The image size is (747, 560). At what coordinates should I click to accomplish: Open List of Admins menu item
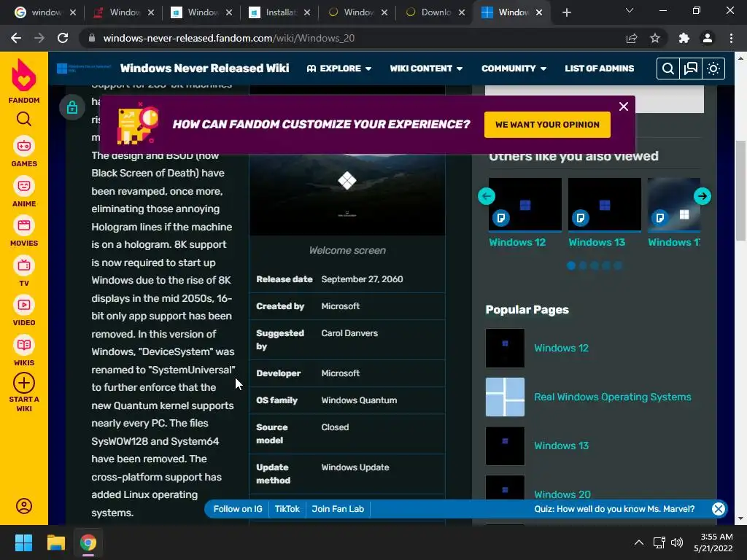600,69
